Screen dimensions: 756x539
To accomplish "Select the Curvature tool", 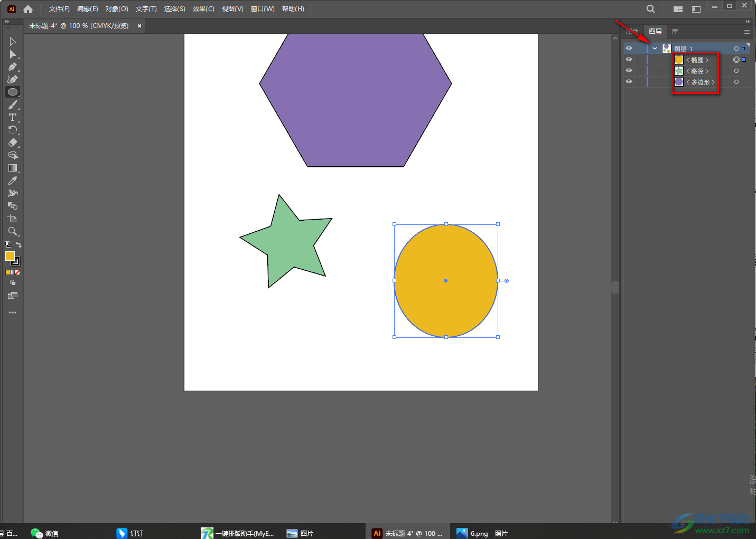I will [13, 79].
